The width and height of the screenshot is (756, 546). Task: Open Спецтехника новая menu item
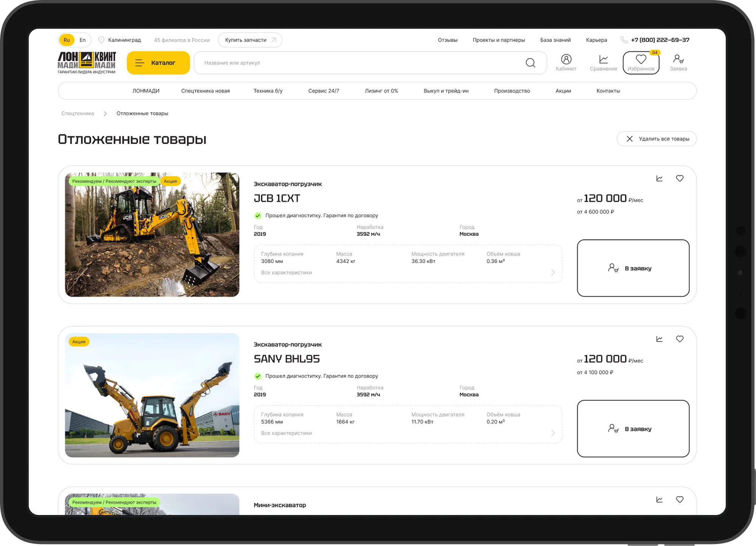[205, 91]
